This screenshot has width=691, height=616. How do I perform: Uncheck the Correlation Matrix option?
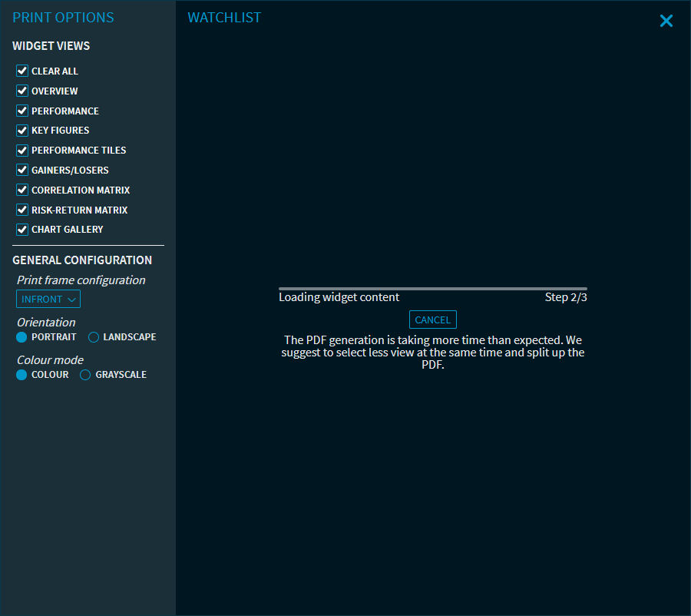point(22,190)
